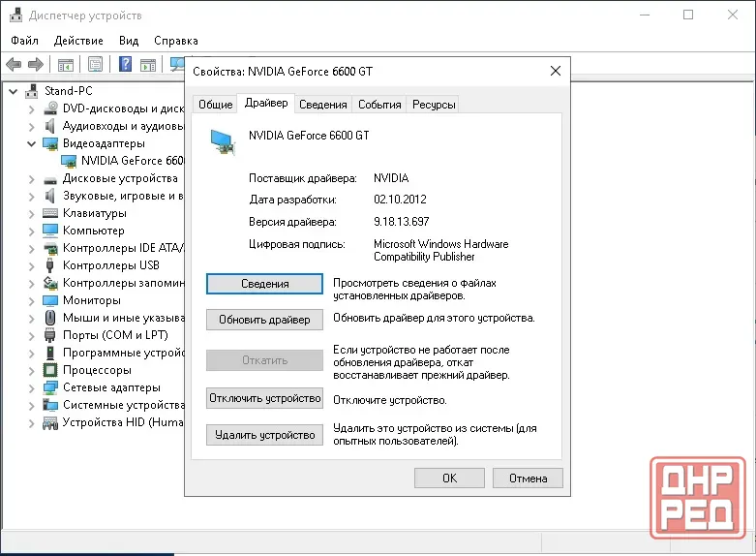
Task: Click the audio inputs speaker icon
Action: [x=49, y=127]
